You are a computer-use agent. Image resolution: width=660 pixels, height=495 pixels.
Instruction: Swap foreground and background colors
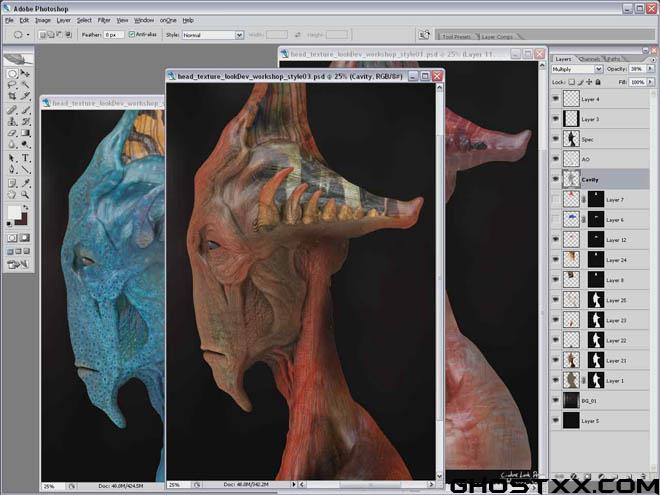click(26, 208)
